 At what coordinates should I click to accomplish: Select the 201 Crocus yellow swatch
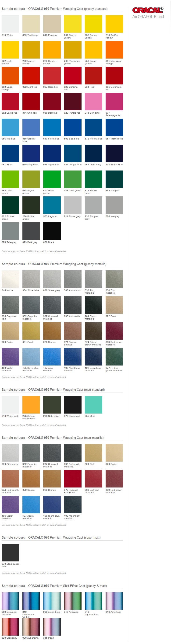tap(73, 24)
